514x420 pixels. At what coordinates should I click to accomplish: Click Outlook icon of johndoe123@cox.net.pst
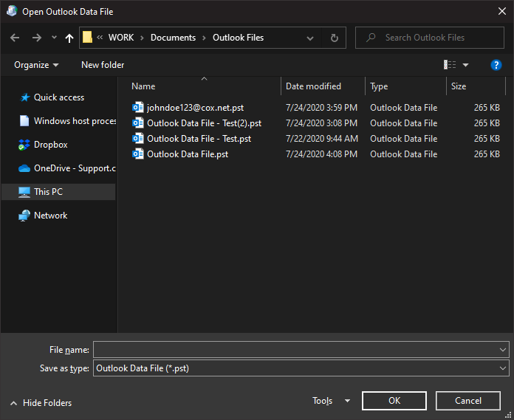137,108
